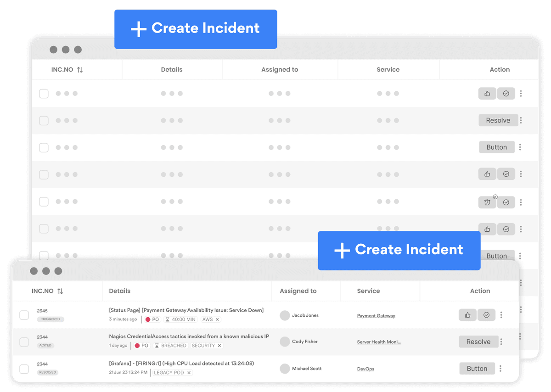Select the snooze timer icon in the fifth row
The height and width of the screenshot is (392, 551).
point(487,202)
